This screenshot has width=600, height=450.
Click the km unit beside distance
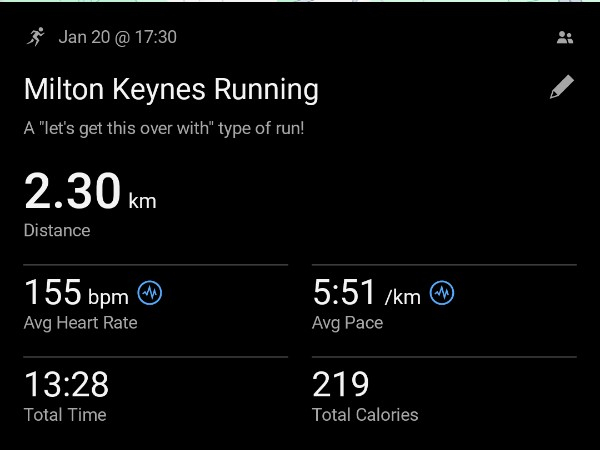click(x=142, y=200)
